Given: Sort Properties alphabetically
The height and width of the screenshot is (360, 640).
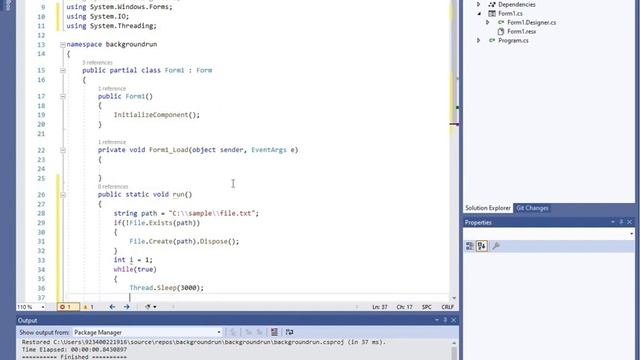Looking at the screenshot, I should click(x=482, y=246).
